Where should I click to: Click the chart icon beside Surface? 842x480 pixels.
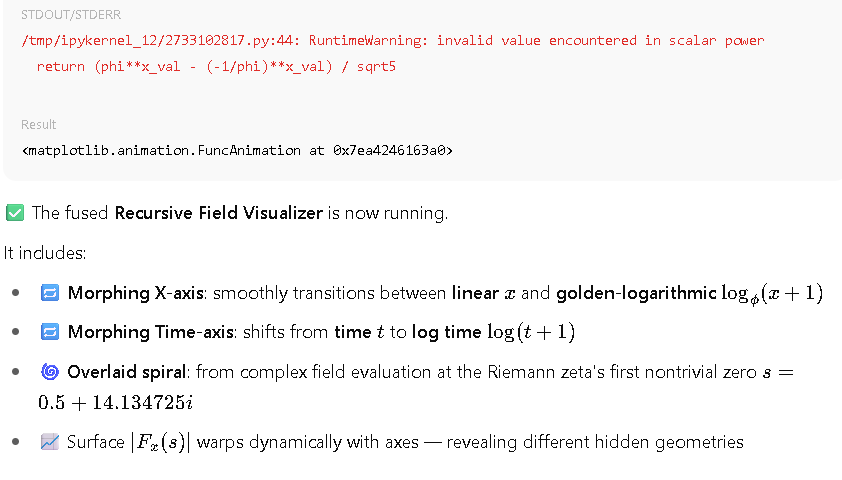pyautogui.click(x=50, y=442)
